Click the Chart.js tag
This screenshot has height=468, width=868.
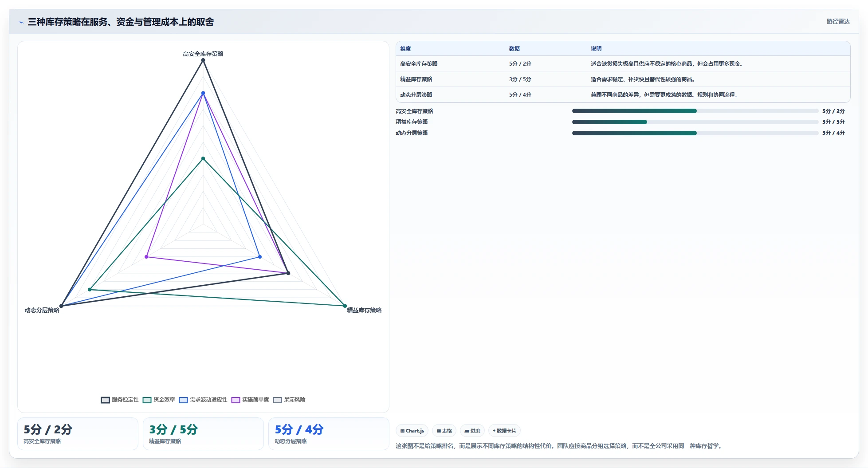pos(412,431)
